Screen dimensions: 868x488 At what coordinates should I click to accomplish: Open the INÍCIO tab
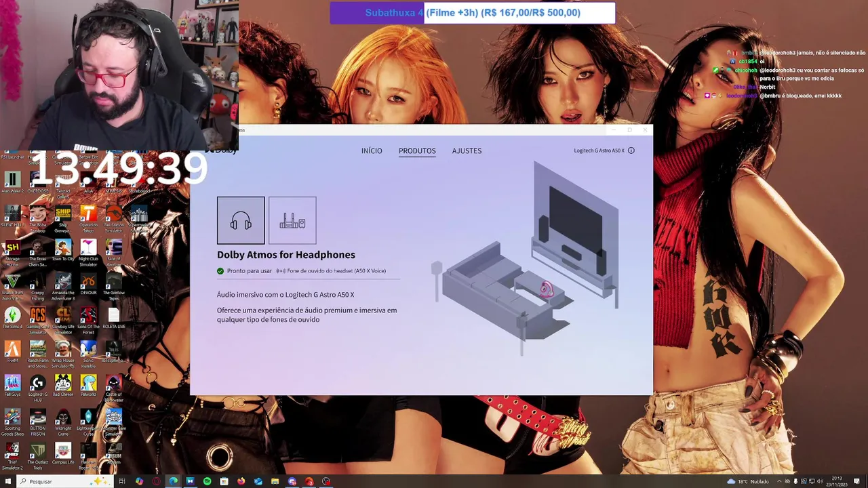372,150
